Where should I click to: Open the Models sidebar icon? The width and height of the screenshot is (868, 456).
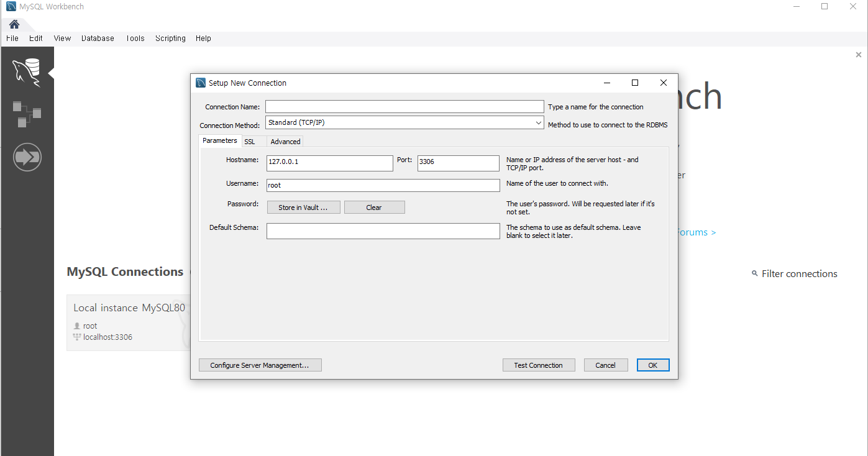(27, 114)
